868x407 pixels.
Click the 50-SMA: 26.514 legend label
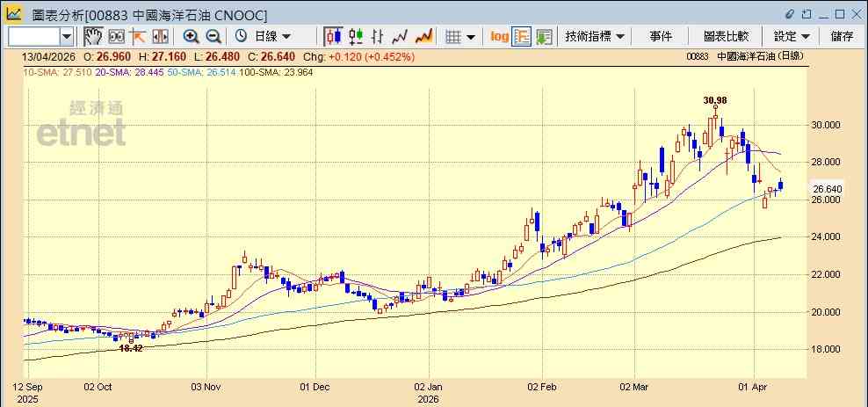(x=201, y=72)
